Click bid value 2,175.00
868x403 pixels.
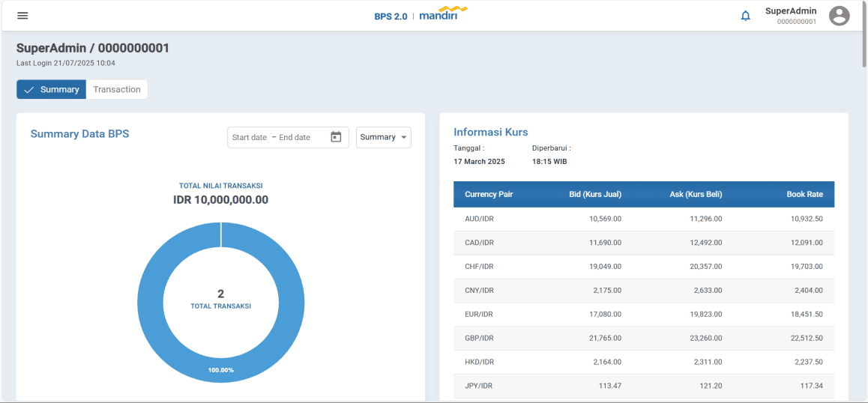pos(607,290)
